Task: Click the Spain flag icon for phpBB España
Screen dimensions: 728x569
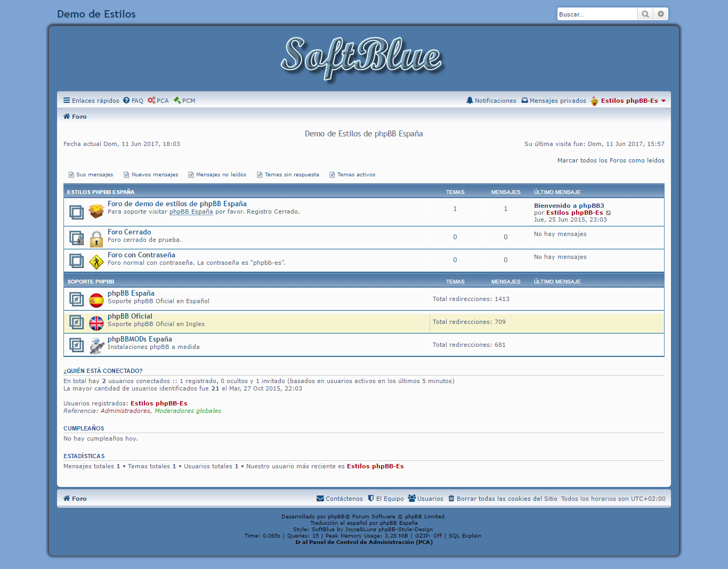Action: pyautogui.click(x=96, y=299)
